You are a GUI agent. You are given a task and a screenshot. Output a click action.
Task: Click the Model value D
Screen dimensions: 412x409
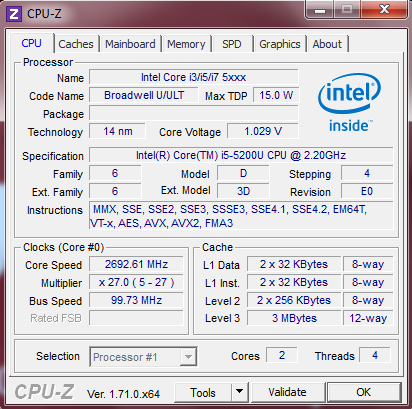[243, 173]
